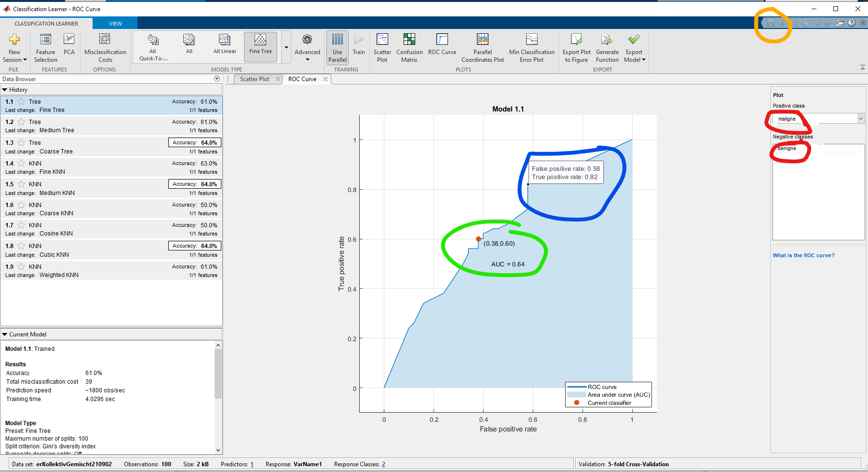Star the model 1.3 Coarse Tree
The image size is (868, 472).
pos(21,143)
